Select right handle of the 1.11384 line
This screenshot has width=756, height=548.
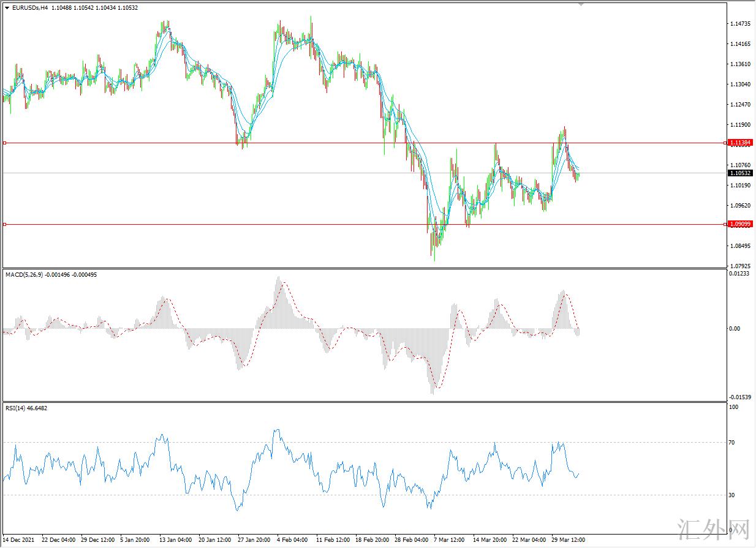click(726, 143)
